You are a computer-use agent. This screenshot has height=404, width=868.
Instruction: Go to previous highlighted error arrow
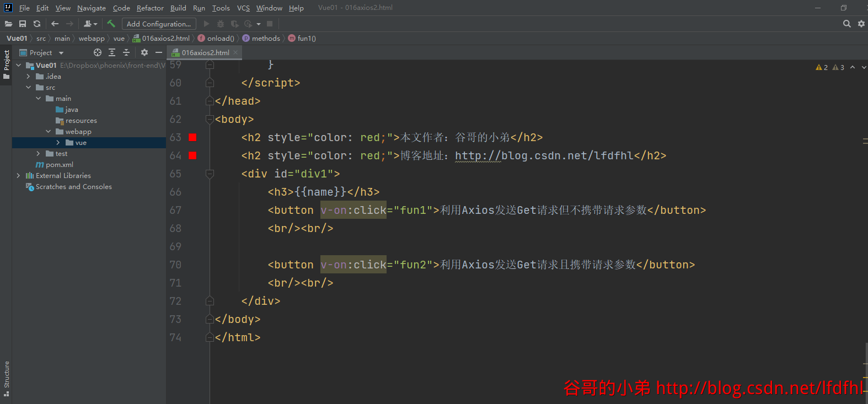pyautogui.click(x=853, y=67)
